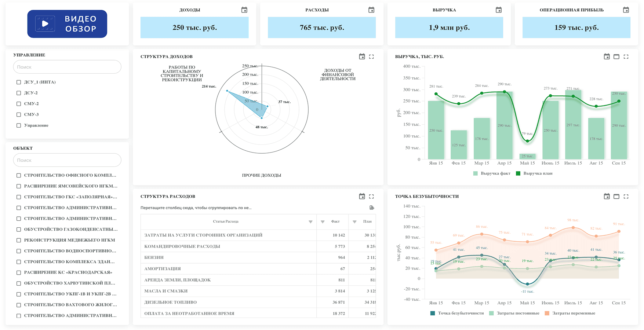Open calendar for СТРУКТУРА ДОХОДОВ panel

tap(362, 56)
